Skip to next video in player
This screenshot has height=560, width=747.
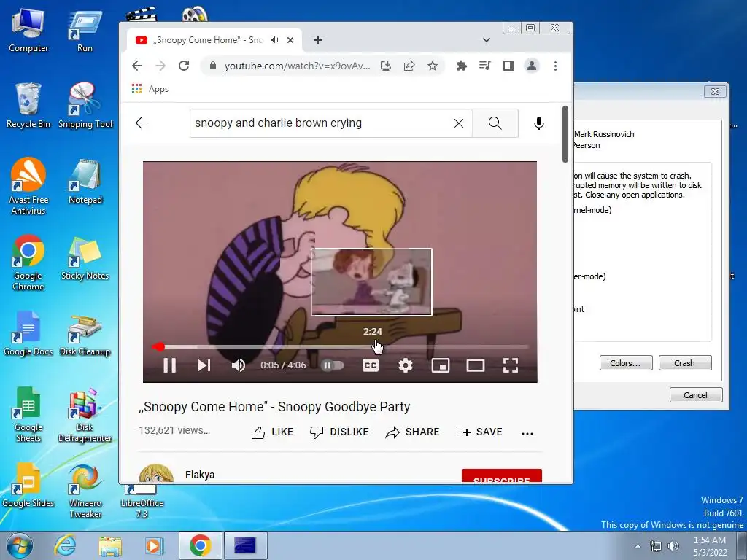[x=204, y=365]
